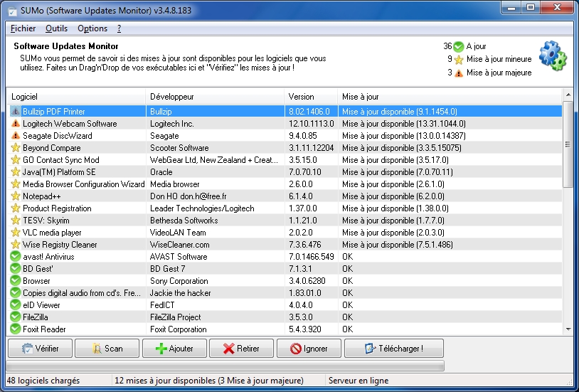Screen dimensions: 579x392
Task: Open the ? help menu
Action: [119, 28]
